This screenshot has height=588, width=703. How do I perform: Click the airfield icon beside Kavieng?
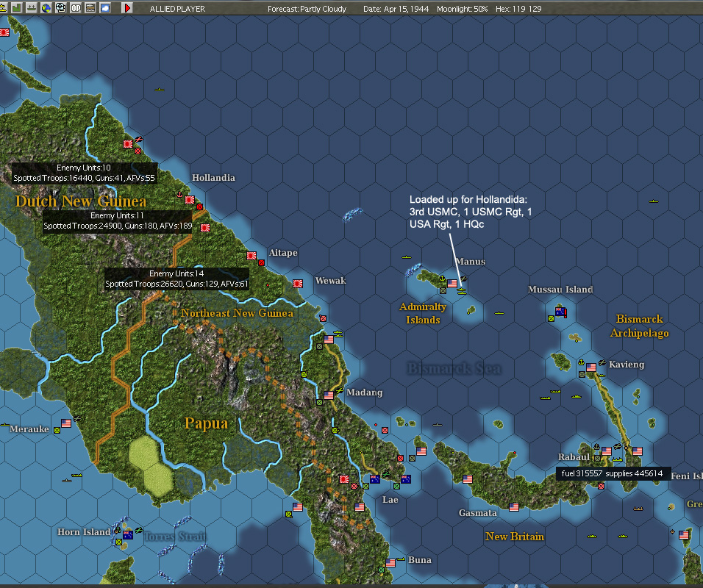click(602, 362)
